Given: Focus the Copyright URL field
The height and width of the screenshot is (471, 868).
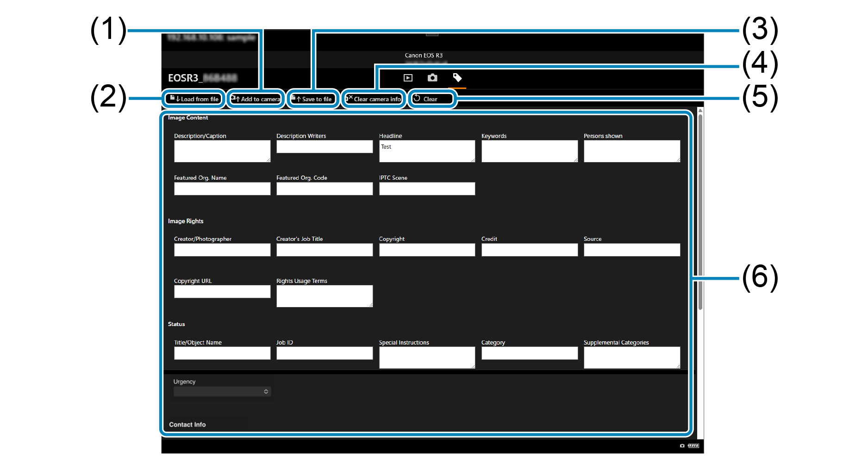Looking at the screenshot, I should pyautogui.click(x=222, y=292).
